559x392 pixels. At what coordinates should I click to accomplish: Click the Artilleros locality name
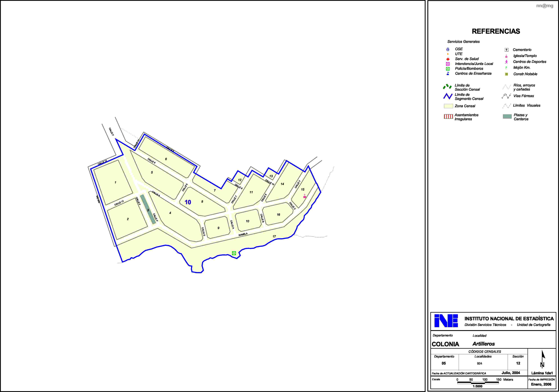484,344
